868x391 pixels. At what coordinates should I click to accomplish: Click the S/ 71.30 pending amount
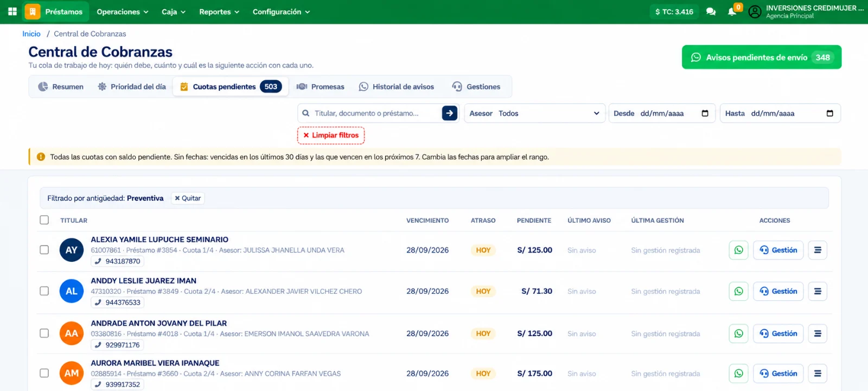(x=537, y=292)
